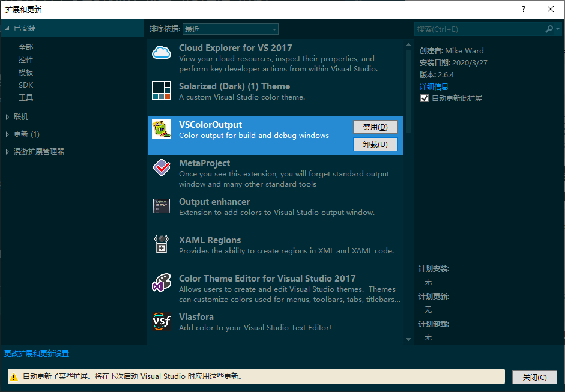The image size is (565, 392).
Task: Click 禁用(D) button for VSColorOutput
Action: pyautogui.click(x=375, y=127)
